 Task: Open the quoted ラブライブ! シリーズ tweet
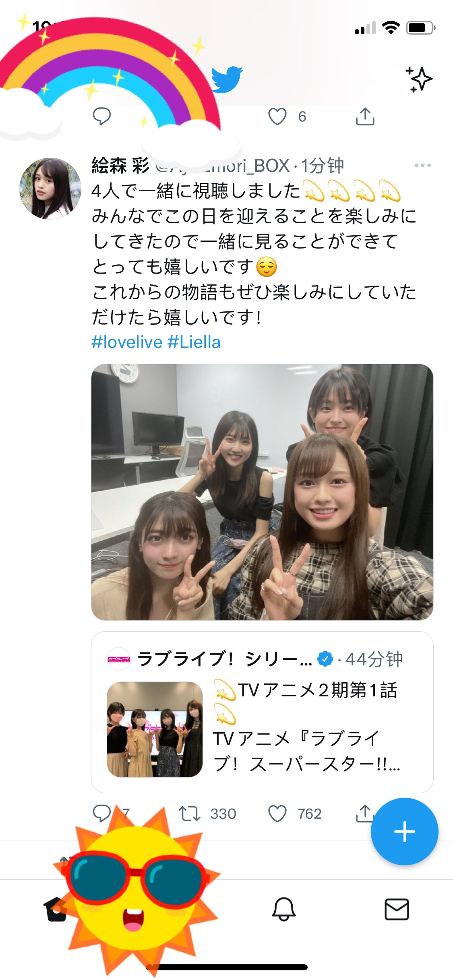point(262,712)
